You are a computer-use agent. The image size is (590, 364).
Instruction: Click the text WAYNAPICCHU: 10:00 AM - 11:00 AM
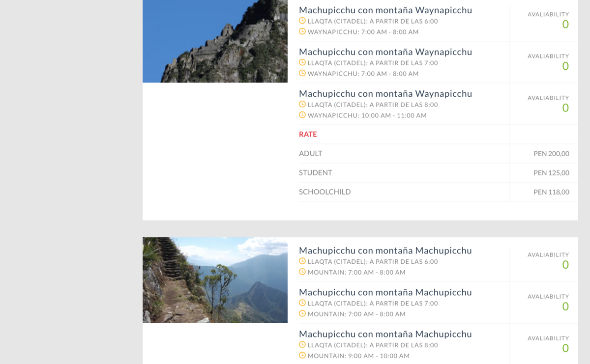tap(367, 115)
